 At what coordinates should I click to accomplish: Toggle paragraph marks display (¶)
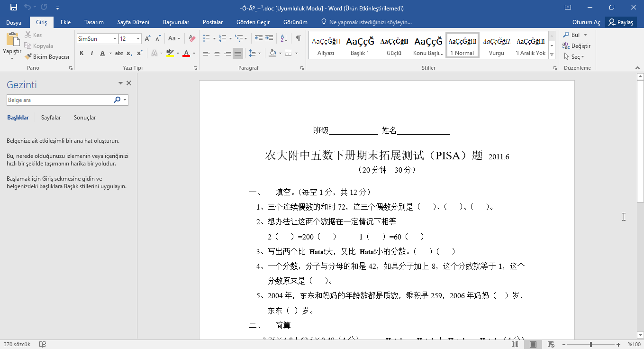click(x=299, y=38)
